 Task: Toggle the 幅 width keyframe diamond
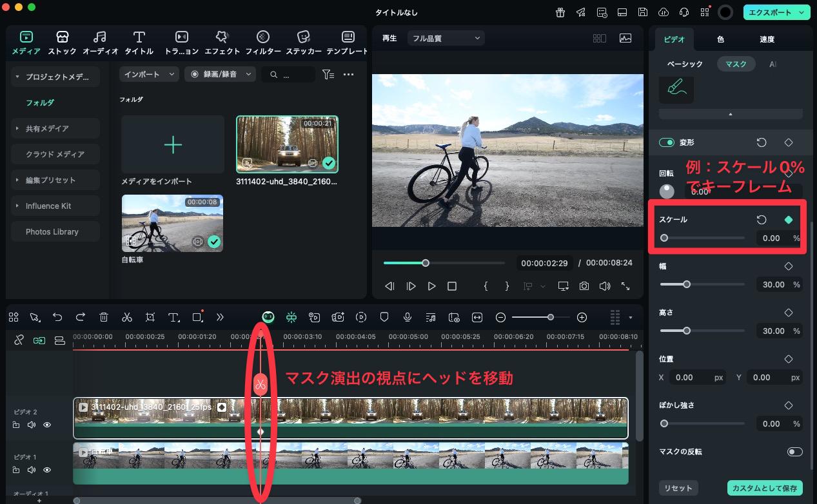(788, 266)
